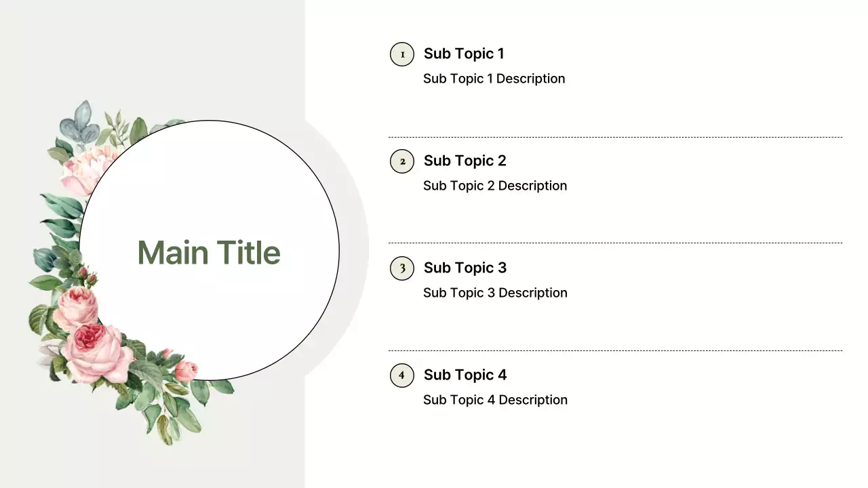Click the Sub Topic 1 Description text
The image size is (868, 488).
(494, 79)
